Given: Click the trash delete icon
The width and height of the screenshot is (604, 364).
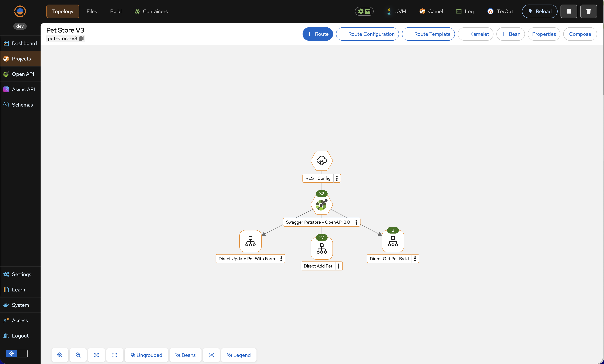Looking at the screenshot, I should click(x=588, y=11).
